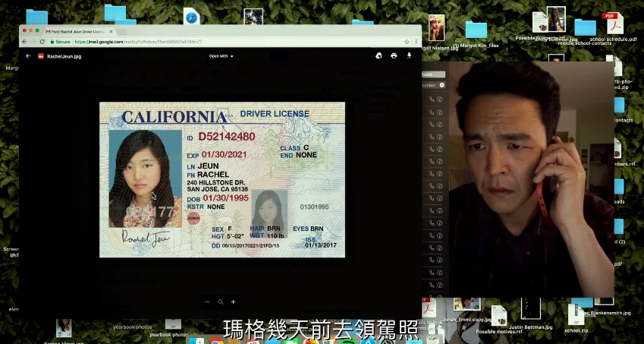Click the back arrow in image viewer
The width and height of the screenshot is (644, 344).
click(x=28, y=56)
